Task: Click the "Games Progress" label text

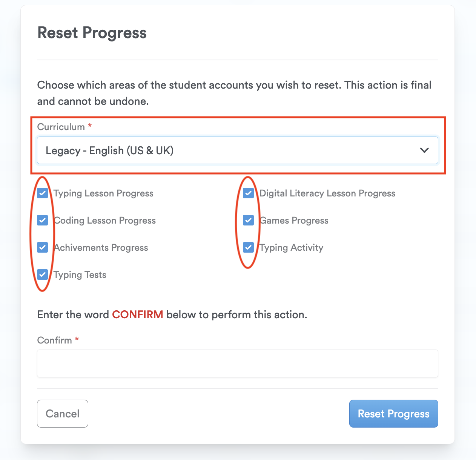Action: coord(294,221)
